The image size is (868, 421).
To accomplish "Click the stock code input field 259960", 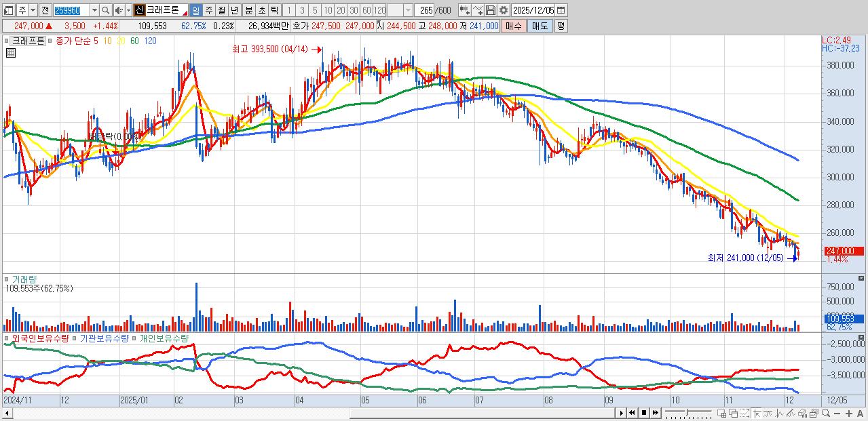I will tap(71, 10).
